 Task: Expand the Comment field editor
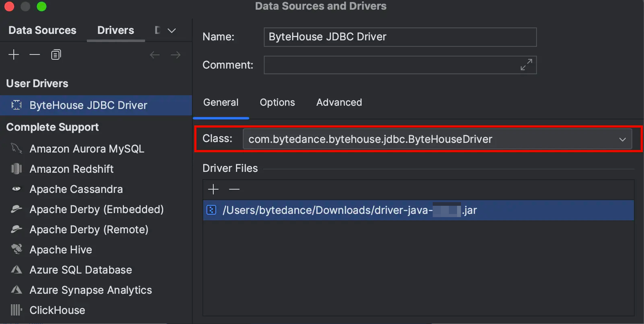click(x=526, y=65)
